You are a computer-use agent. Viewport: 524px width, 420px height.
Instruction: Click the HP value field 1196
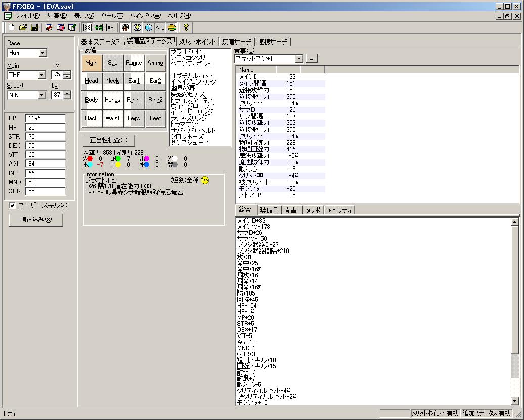pos(46,118)
